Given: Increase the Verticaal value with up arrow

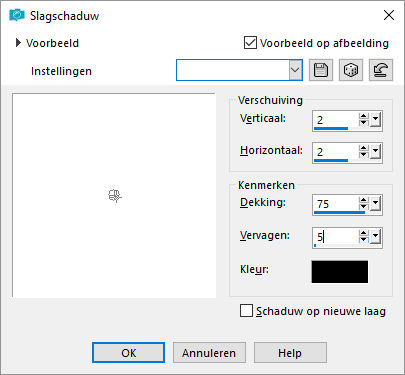Looking at the screenshot, I should (x=364, y=116).
